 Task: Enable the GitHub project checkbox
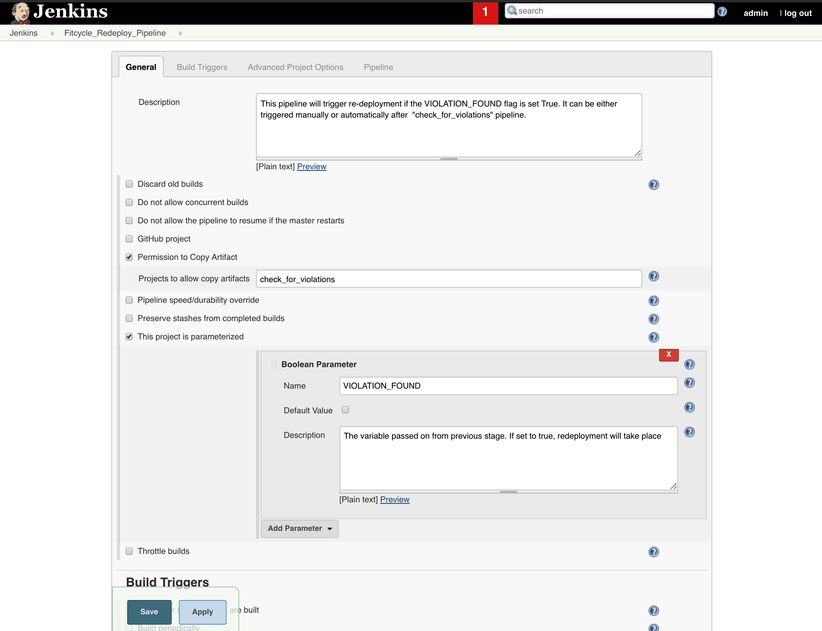coord(129,239)
